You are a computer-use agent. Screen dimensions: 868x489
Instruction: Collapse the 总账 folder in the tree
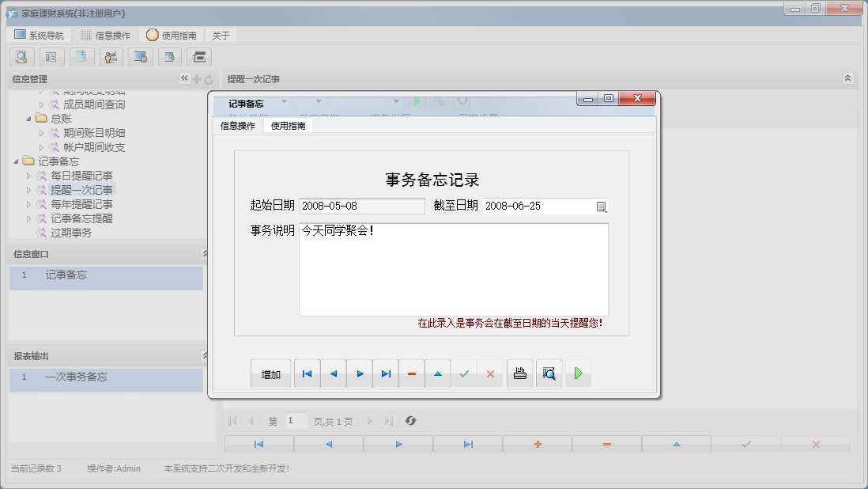[28, 118]
